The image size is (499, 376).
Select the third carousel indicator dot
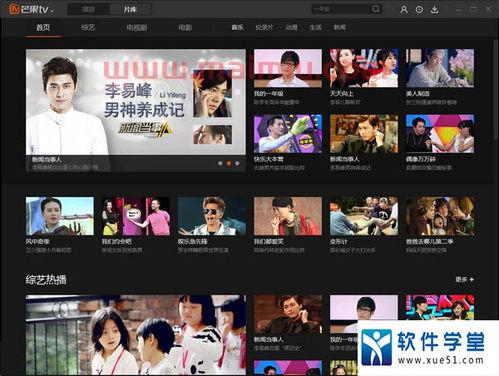(237, 163)
